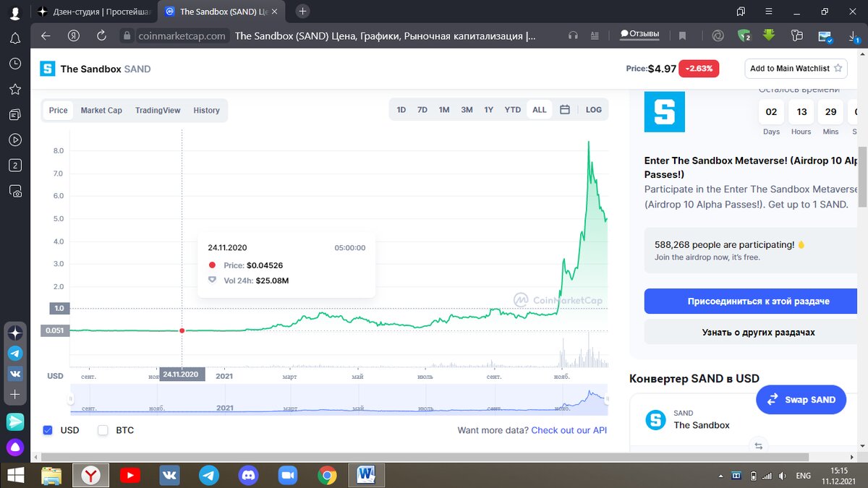Click the horizontal page scrollbar

pyautogui.click(x=425, y=457)
